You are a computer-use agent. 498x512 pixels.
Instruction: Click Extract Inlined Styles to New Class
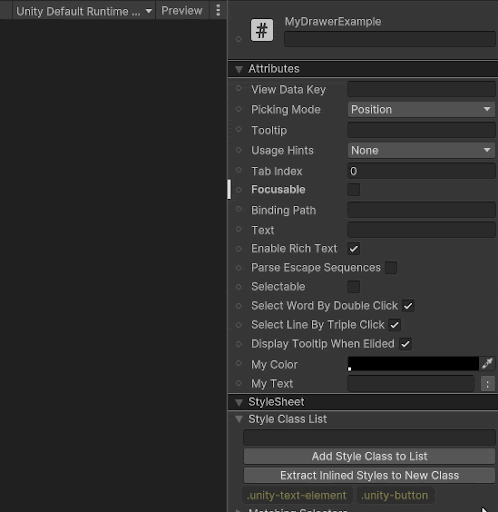pyautogui.click(x=369, y=475)
